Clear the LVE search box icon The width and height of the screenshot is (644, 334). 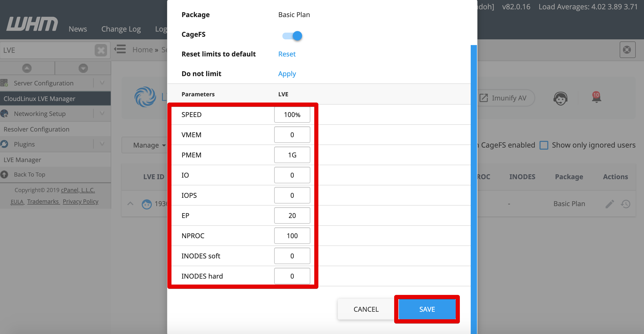click(101, 50)
